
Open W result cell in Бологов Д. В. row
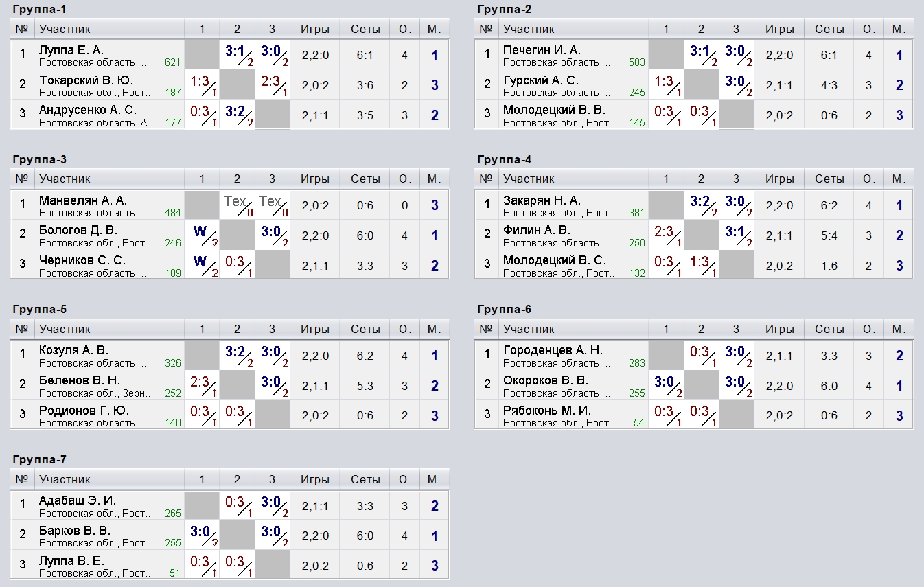pyautogui.click(x=202, y=235)
